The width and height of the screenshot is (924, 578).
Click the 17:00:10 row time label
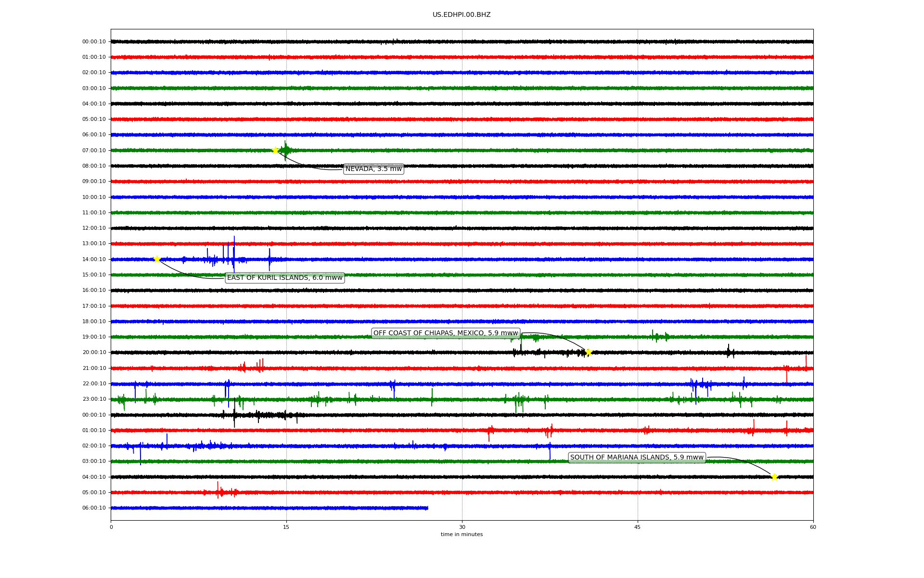(x=94, y=306)
